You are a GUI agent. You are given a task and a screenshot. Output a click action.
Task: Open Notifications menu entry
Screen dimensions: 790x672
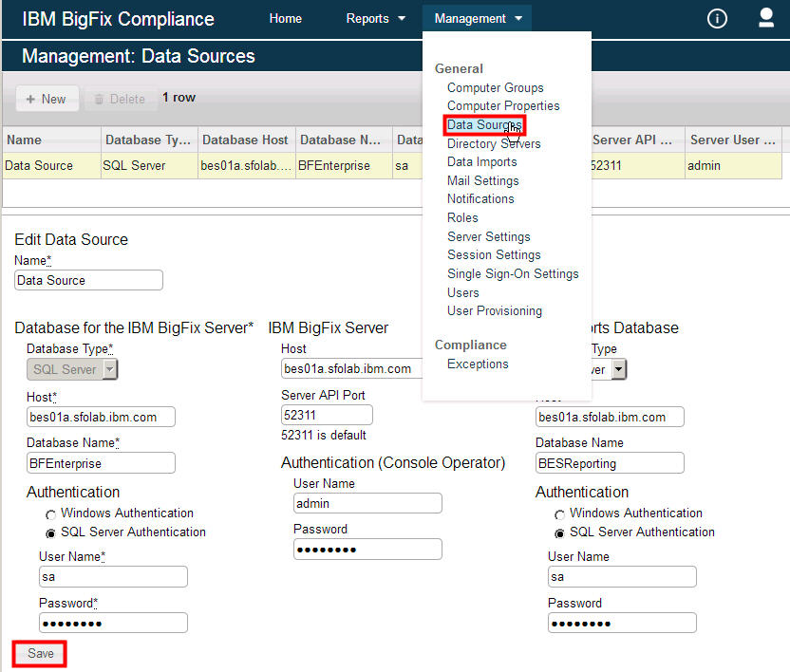coord(480,199)
